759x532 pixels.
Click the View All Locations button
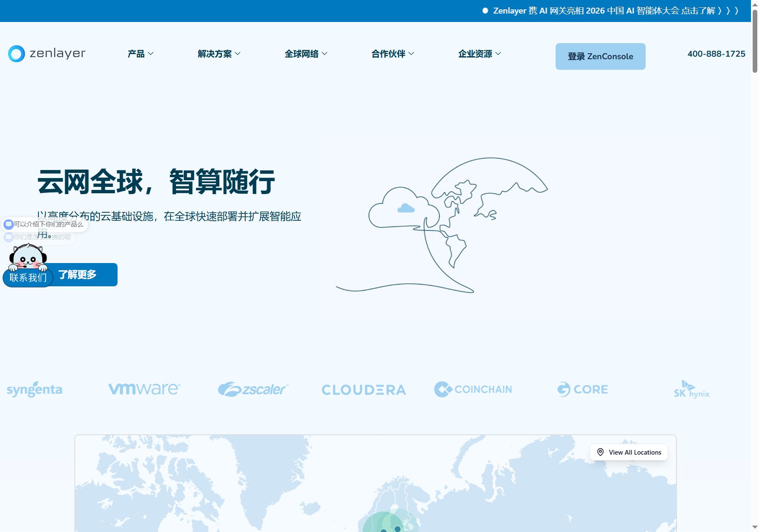click(629, 452)
